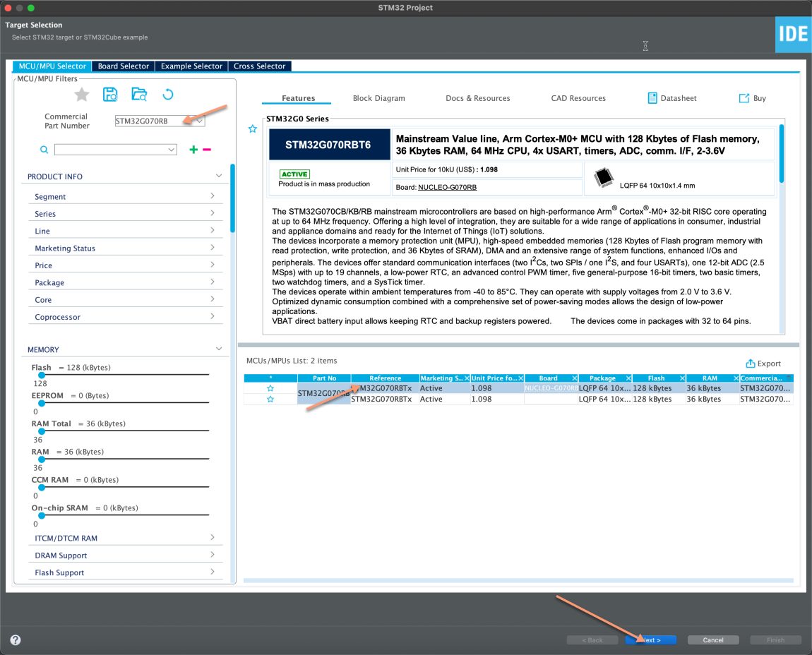The image size is (812, 655).
Task: Click the Next button
Action: (x=650, y=640)
